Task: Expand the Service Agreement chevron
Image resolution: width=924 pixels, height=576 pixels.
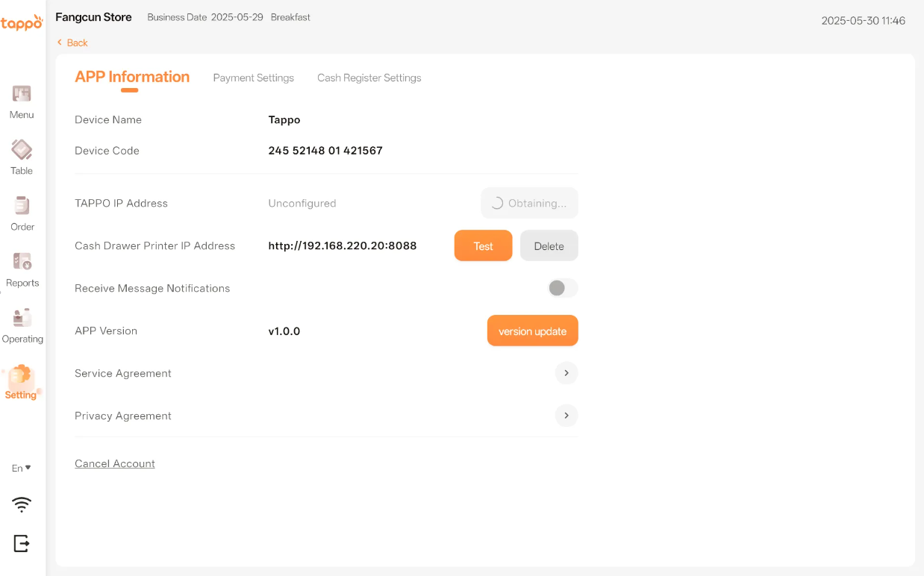Action: point(566,373)
